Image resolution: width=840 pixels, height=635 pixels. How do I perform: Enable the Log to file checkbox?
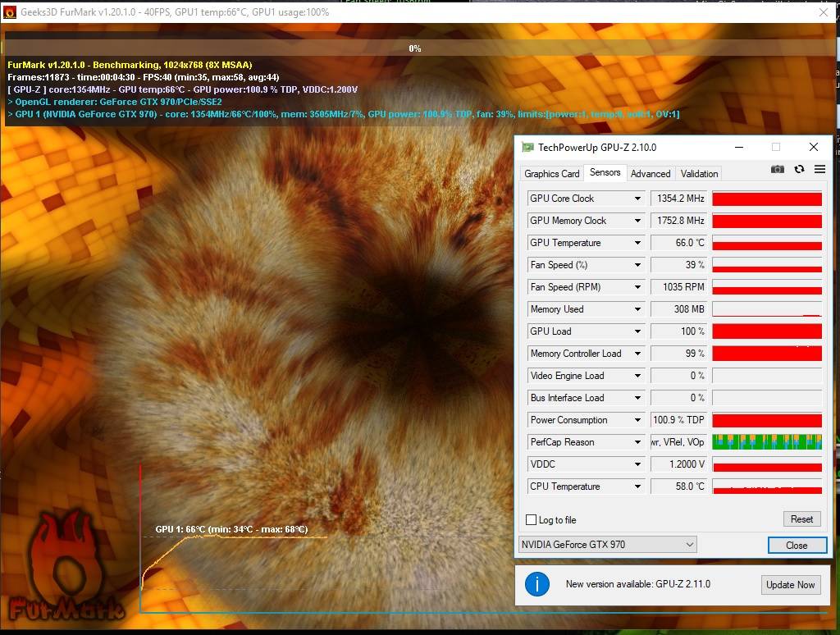[x=531, y=520]
